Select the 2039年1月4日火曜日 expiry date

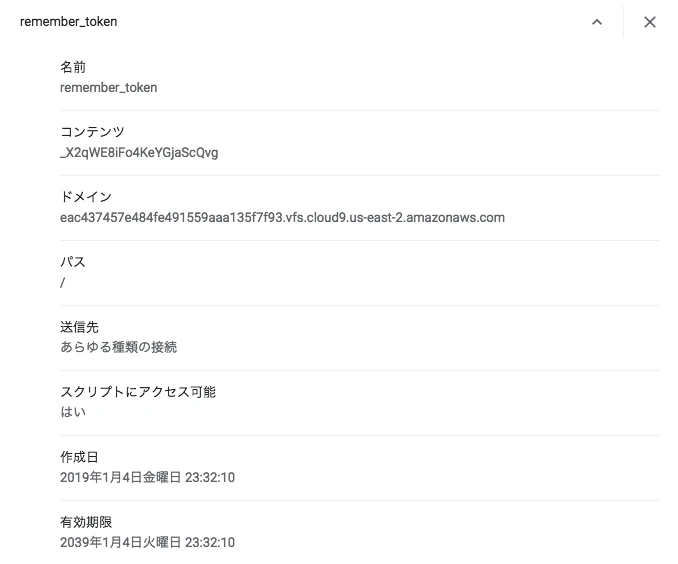click(x=147, y=542)
